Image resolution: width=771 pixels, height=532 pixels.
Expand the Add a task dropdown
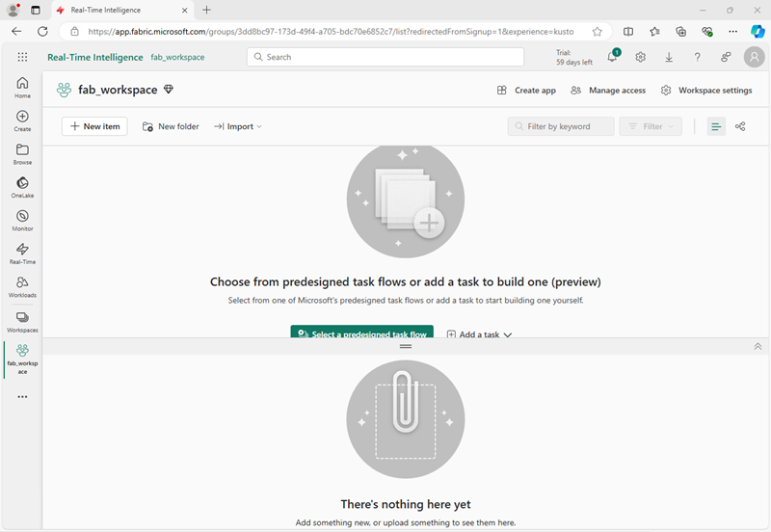[x=479, y=334]
